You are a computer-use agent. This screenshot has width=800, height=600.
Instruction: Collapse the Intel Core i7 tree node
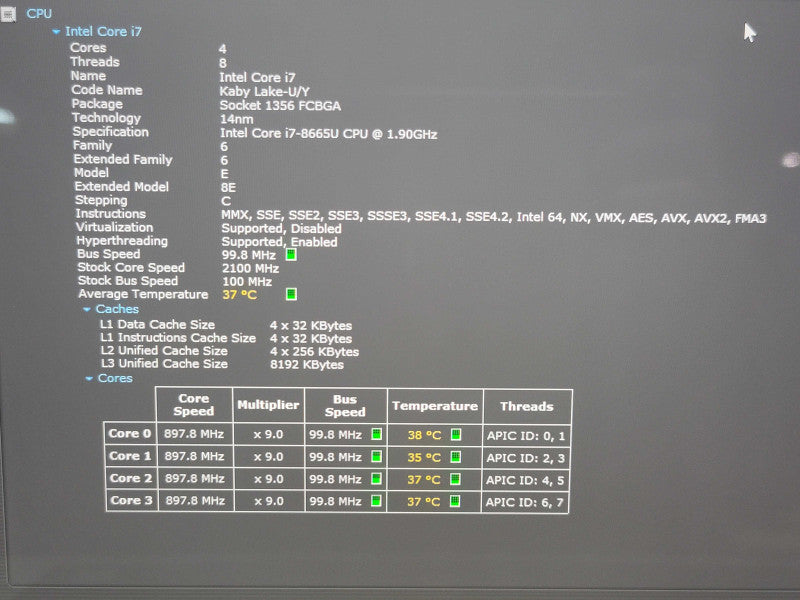coord(56,32)
